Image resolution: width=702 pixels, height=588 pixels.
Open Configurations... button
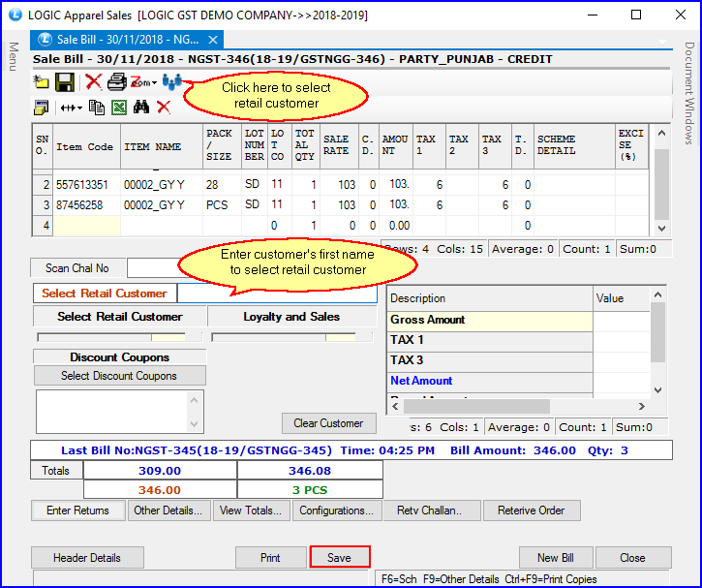click(336, 511)
